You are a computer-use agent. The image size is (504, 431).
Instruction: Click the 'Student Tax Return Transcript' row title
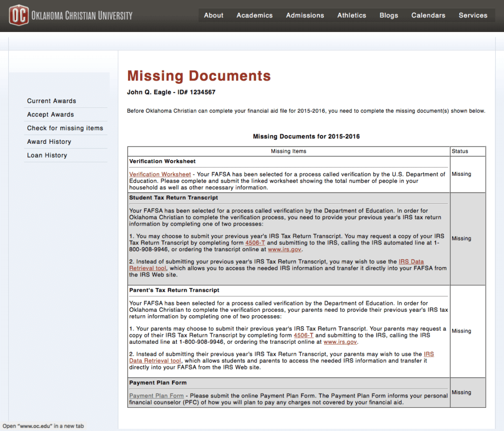[174, 198]
